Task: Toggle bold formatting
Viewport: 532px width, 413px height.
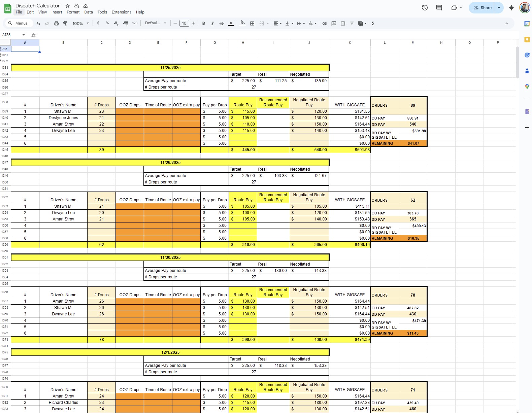Action: coord(203,24)
